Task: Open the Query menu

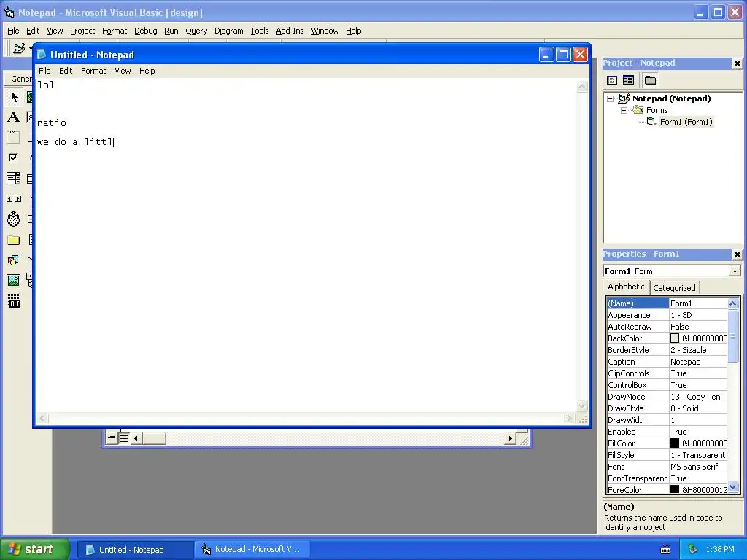Action: [196, 31]
